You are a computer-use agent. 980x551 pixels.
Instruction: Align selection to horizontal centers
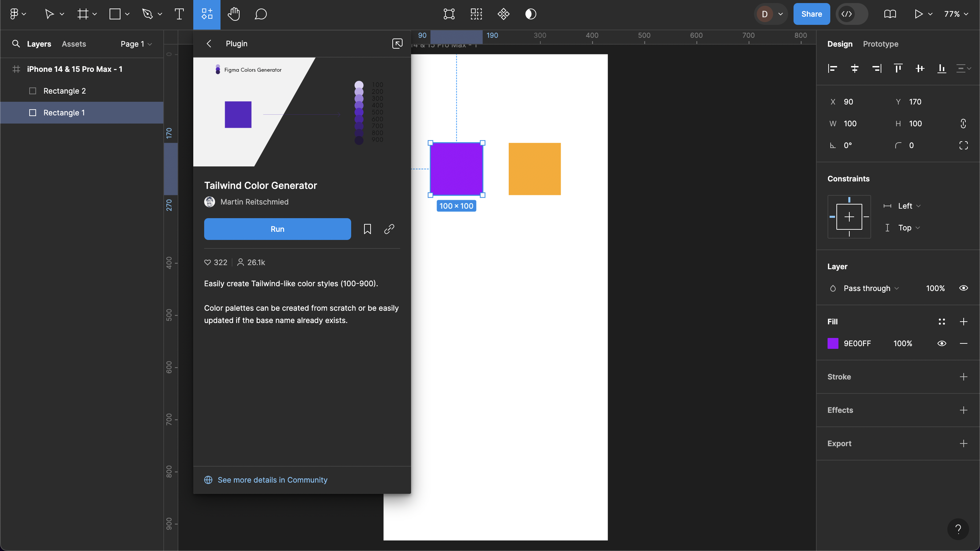[x=854, y=68]
